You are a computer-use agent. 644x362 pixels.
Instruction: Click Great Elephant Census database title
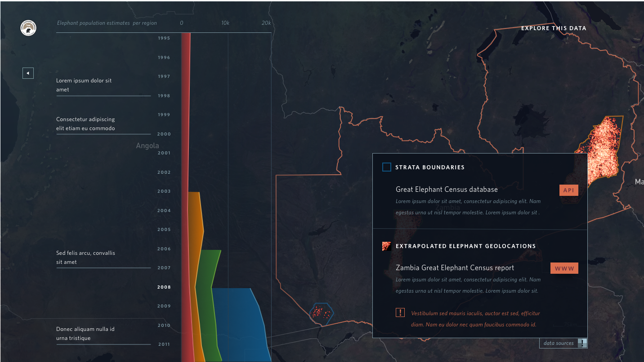coord(447,190)
